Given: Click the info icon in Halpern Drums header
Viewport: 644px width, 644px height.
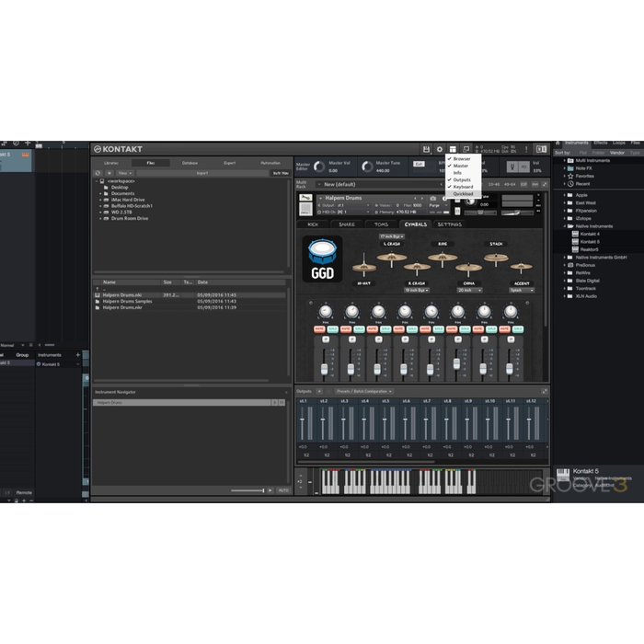Looking at the screenshot, I should click(444, 199).
